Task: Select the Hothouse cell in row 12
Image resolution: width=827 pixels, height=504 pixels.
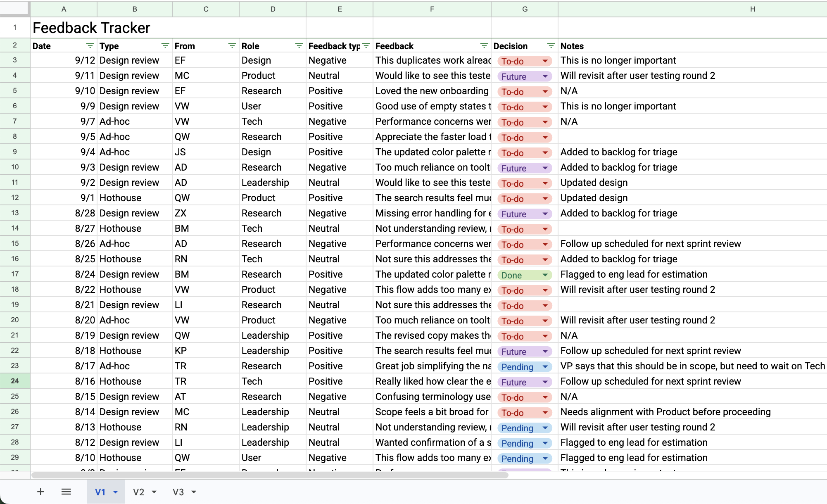Action: click(x=135, y=197)
